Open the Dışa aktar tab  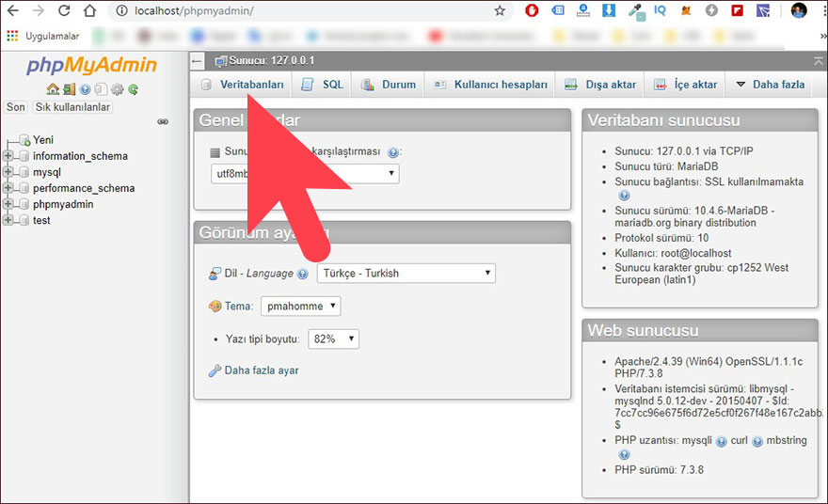click(600, 85)
